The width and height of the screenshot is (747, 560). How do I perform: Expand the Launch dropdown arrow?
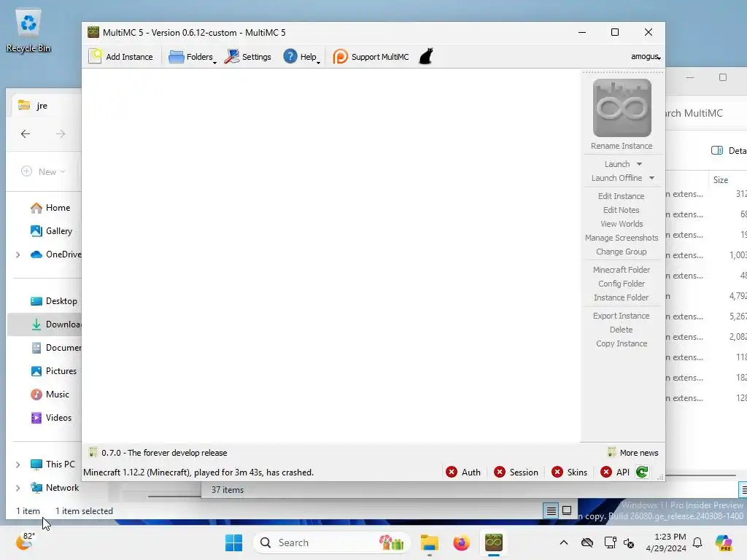[x=639, y=164]
